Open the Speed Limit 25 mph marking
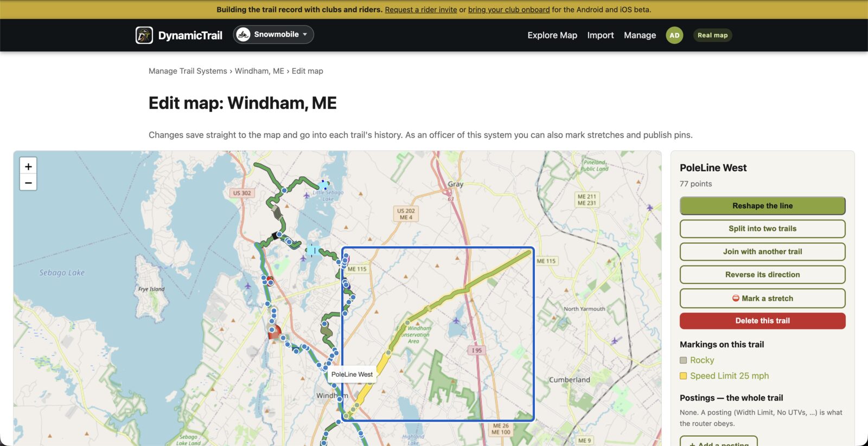Screen dimensions: 868x446 [x=729, y=376]
